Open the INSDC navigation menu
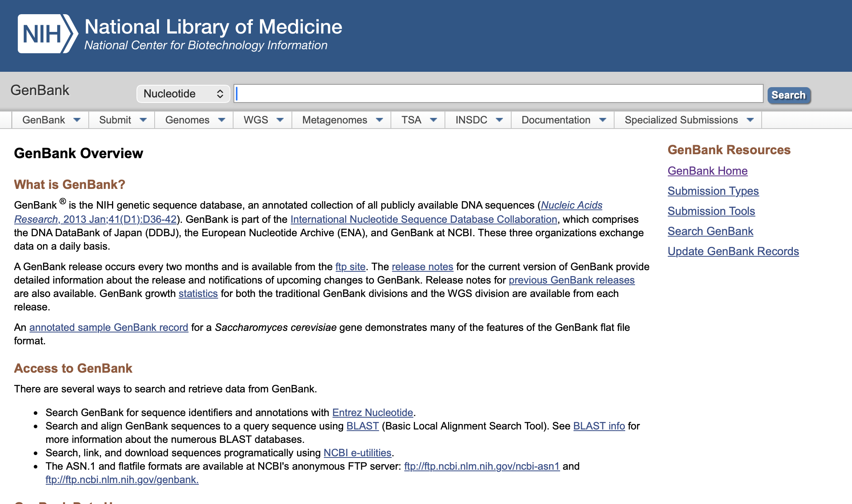Viewport: 852px width, 504px height. tap(471, 120)
